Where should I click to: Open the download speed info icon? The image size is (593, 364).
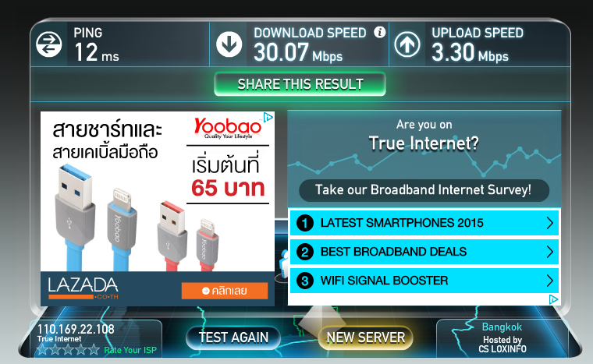(379, 32)
